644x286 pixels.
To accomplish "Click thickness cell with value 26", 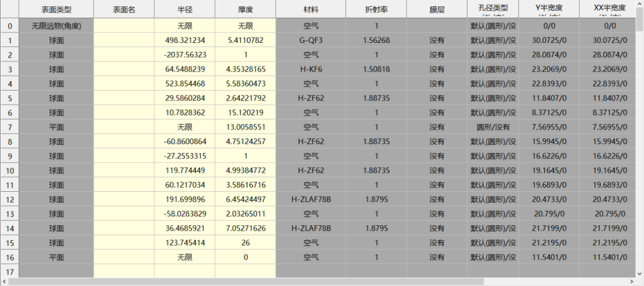I will [245, 243].
